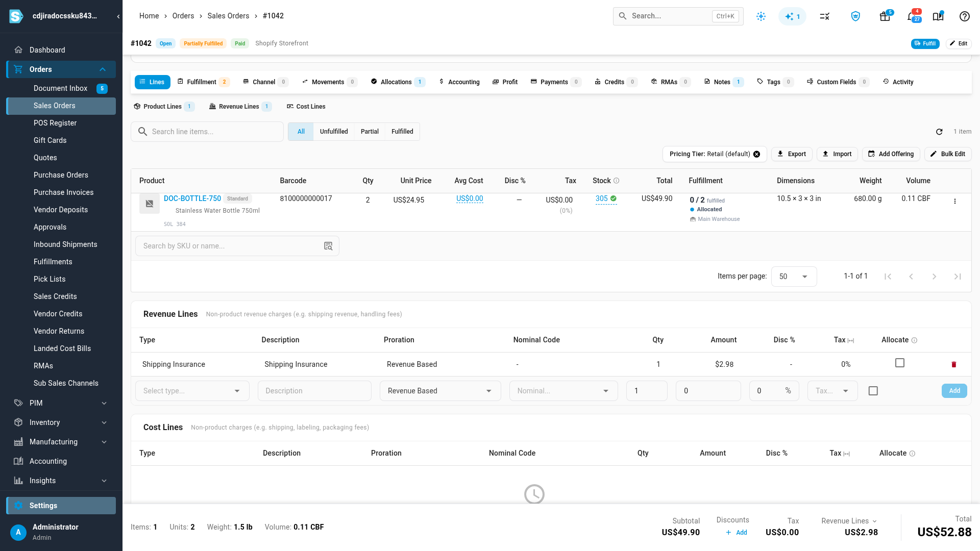Image resolution: width=980 pixels, height=551 pixels.
Task: Click the Fulfill button
Action: click(925, 43)
